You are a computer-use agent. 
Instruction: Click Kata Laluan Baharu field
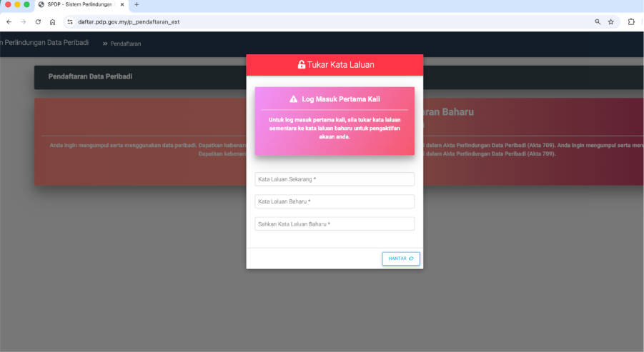pyautogui.click(x=335, y=201)
